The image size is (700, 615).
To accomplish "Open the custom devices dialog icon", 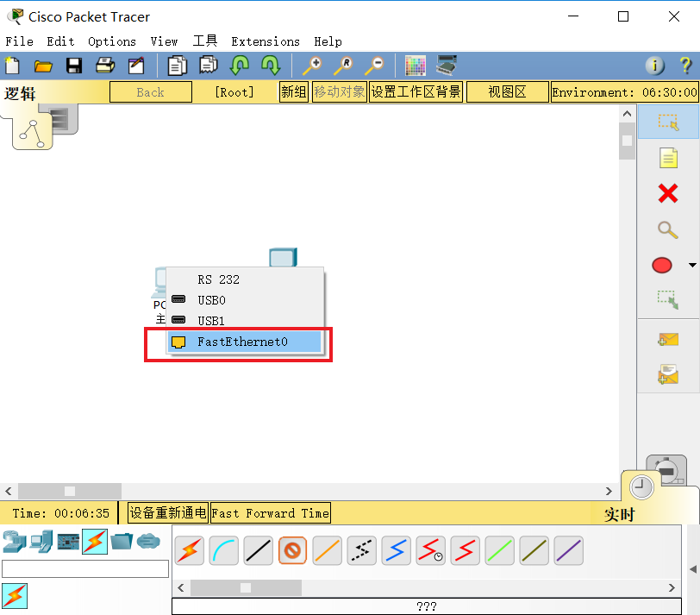I will [447, 66].
